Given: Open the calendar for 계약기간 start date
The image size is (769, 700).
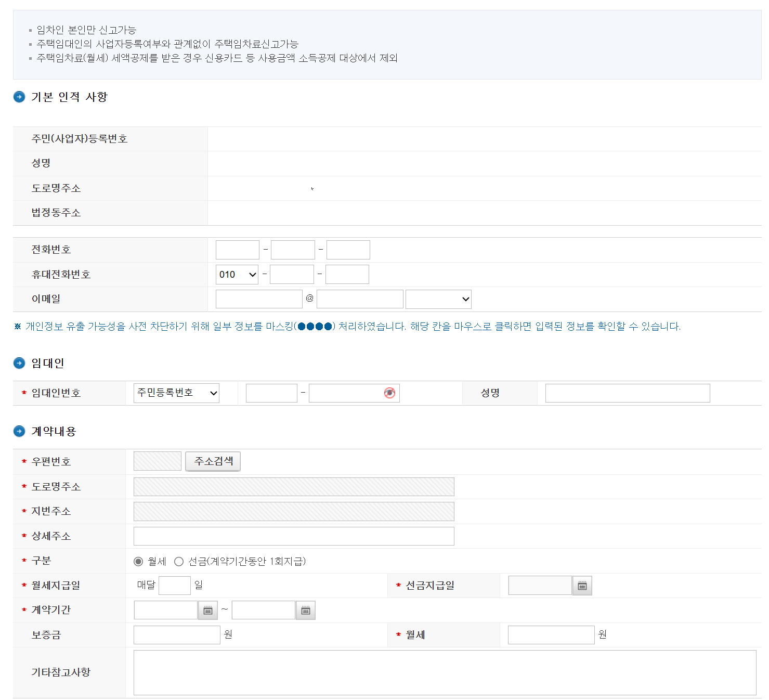Looking at the screenshot, I should click(x=207, y=610).
